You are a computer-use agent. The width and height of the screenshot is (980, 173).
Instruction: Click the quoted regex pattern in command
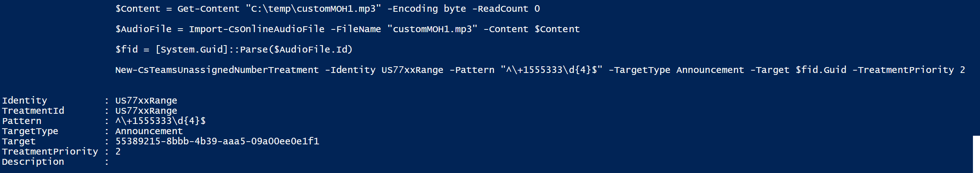coord(551,70)
